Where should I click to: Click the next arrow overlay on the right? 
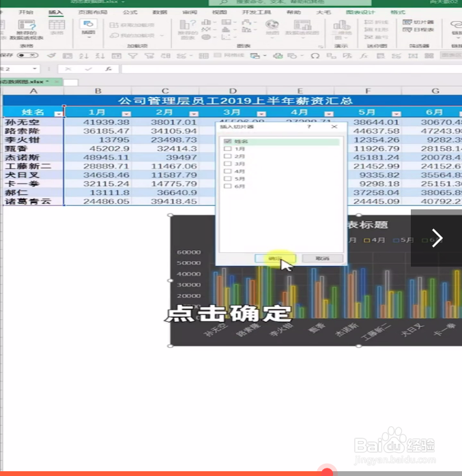(x=437, y=238)
